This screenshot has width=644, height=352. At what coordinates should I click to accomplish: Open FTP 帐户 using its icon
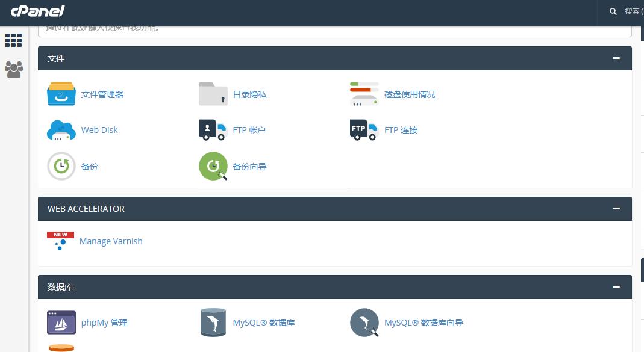click(213, 130)
